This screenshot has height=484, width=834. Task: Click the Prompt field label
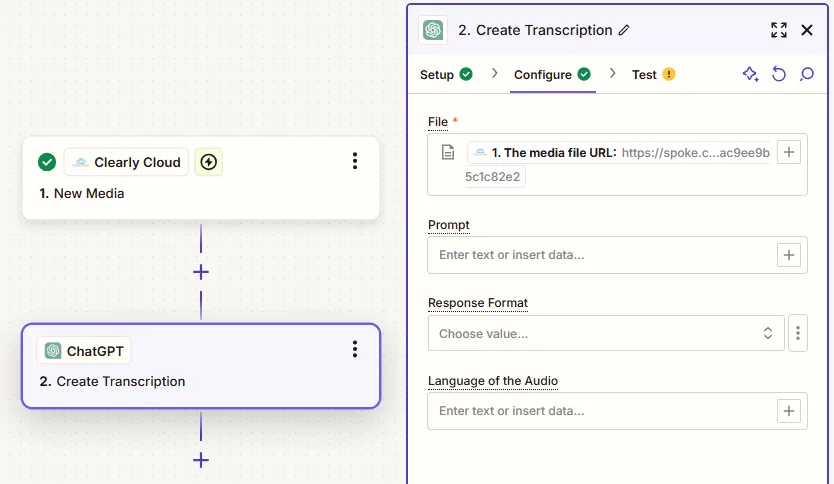pos(448,225)
